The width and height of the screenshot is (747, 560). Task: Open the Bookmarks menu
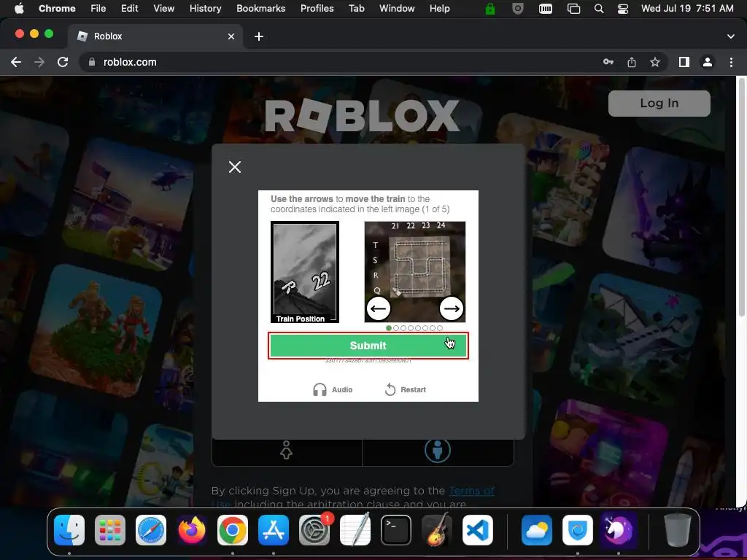[260, 9]
